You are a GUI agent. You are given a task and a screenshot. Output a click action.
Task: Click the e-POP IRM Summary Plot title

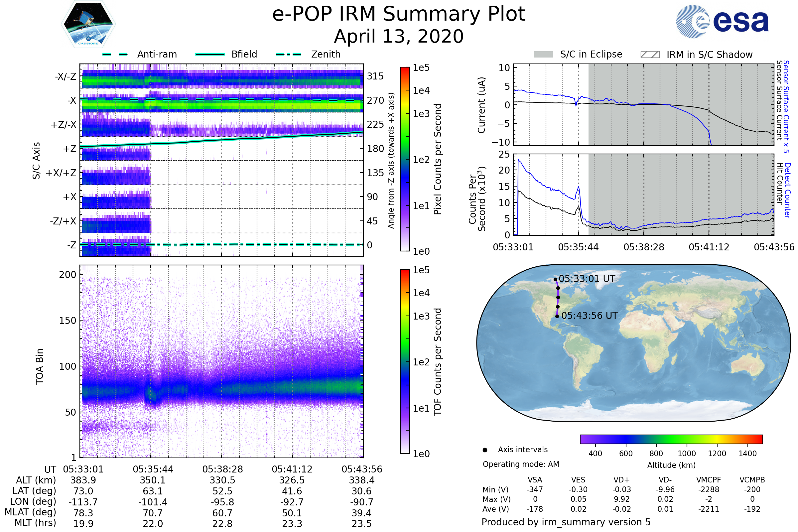click(x=399, y=14)
